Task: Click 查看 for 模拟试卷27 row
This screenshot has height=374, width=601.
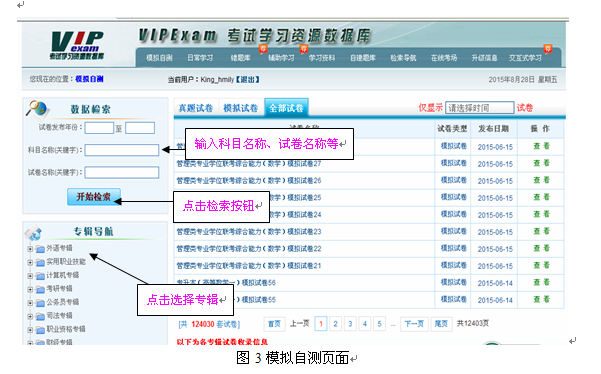Action: [x=541, y=163]
